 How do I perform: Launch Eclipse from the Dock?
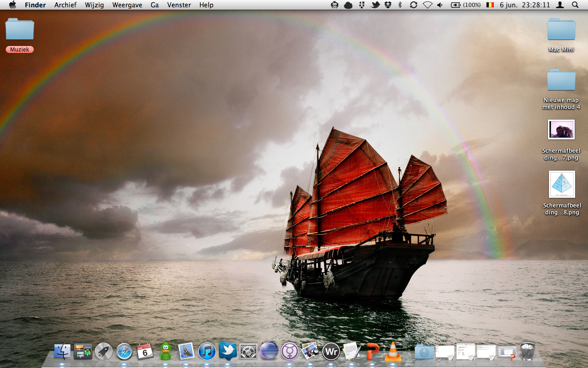tap(269, 352)
